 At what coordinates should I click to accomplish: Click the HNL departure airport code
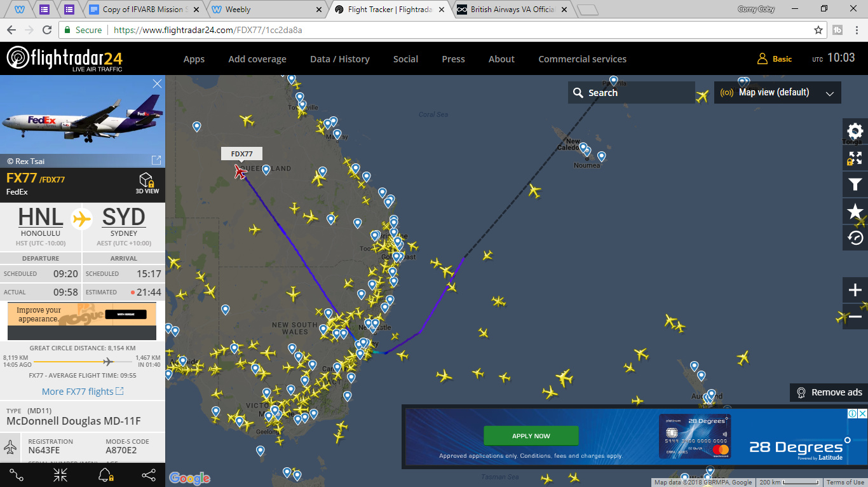click(41, 217)
